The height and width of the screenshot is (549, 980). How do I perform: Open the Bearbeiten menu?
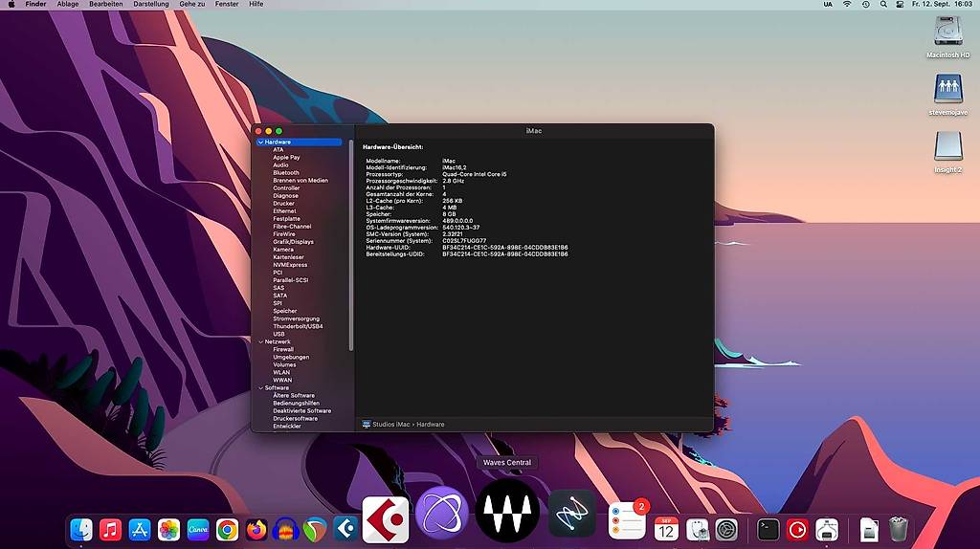click(x=105, y=5)
